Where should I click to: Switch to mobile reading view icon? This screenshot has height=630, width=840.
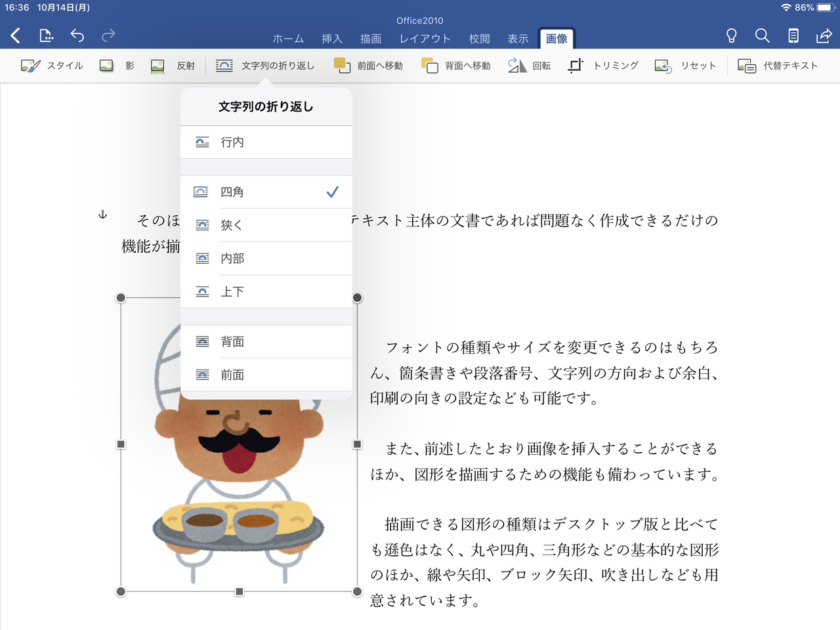coord(793,35)
